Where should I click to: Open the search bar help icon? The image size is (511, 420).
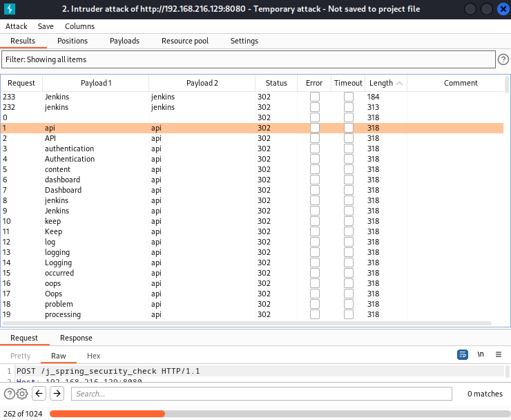click(x=10, y=394)
